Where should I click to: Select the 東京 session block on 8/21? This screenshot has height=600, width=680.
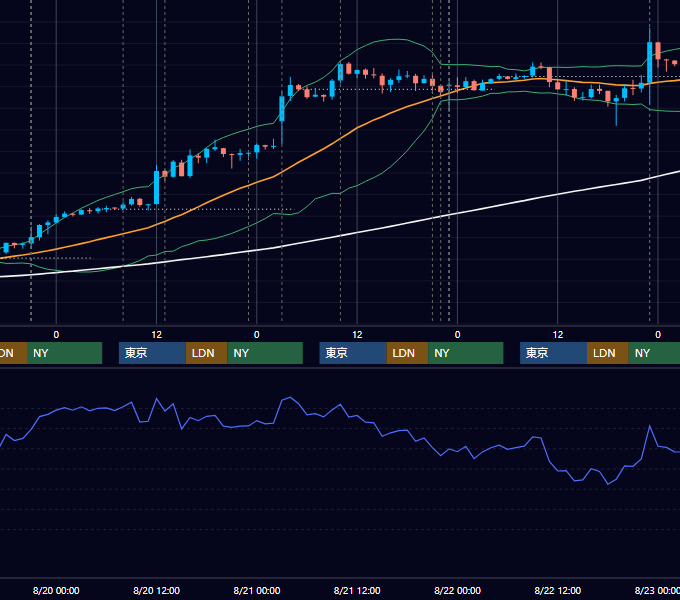tap(353, 353)
